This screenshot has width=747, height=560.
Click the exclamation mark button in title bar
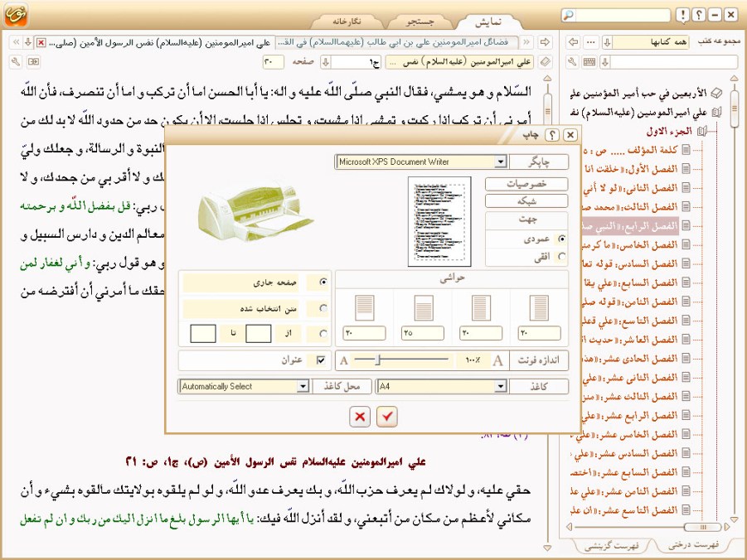pyautogui.click(x=682, y=15)
